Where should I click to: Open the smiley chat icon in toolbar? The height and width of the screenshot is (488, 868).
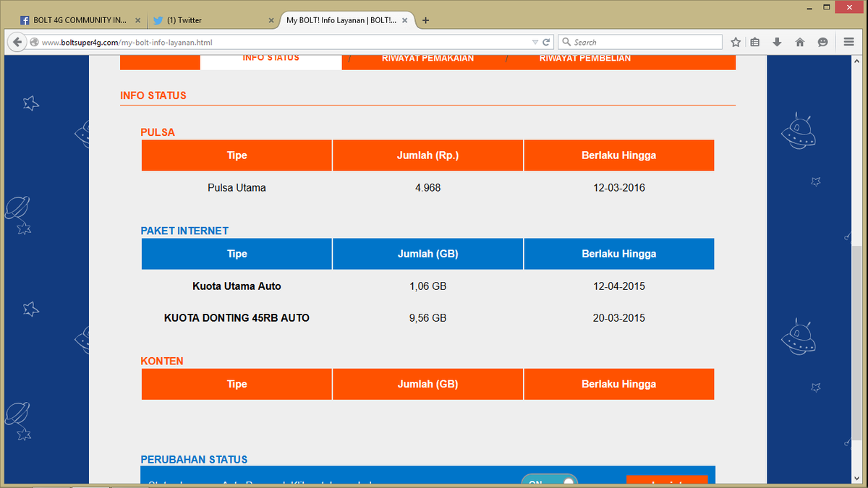pyautogui.click(x=822, y=42)
